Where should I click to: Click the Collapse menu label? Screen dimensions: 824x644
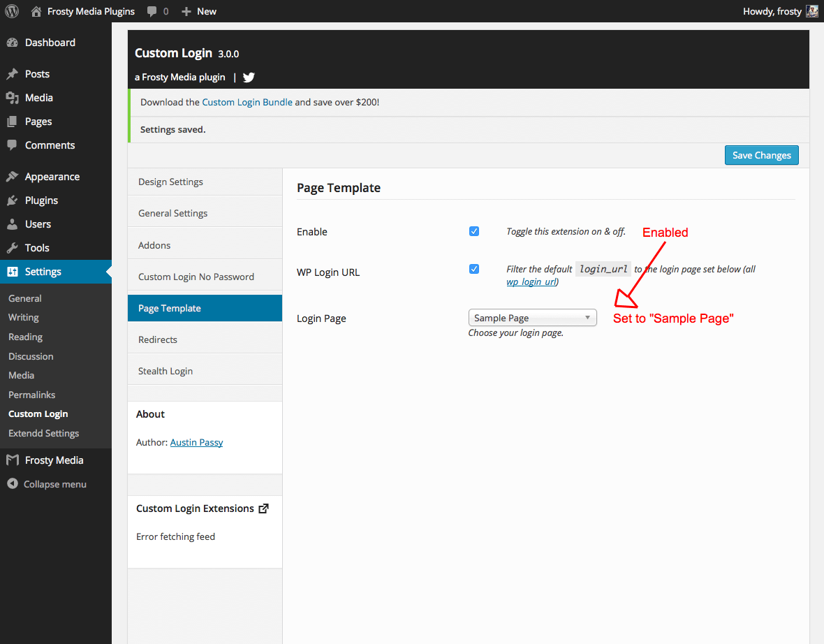coord(55,484)
